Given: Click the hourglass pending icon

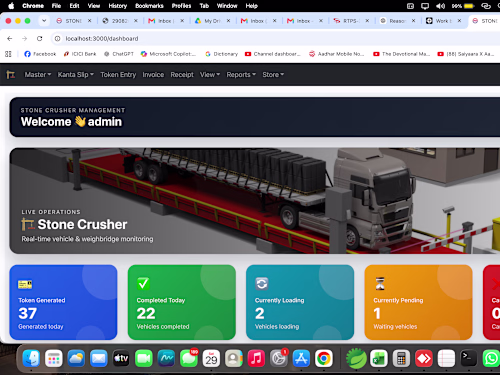Looking at the screenshot, I should (380, 284).
